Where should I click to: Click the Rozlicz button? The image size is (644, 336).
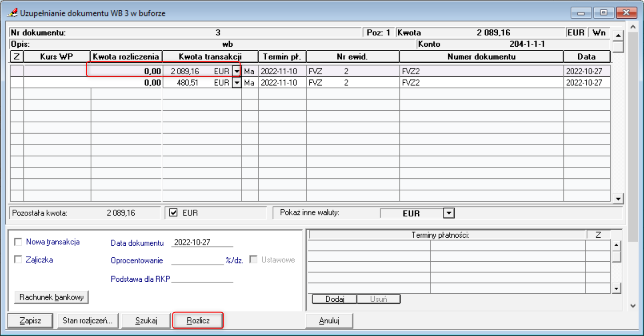[198, 320]
